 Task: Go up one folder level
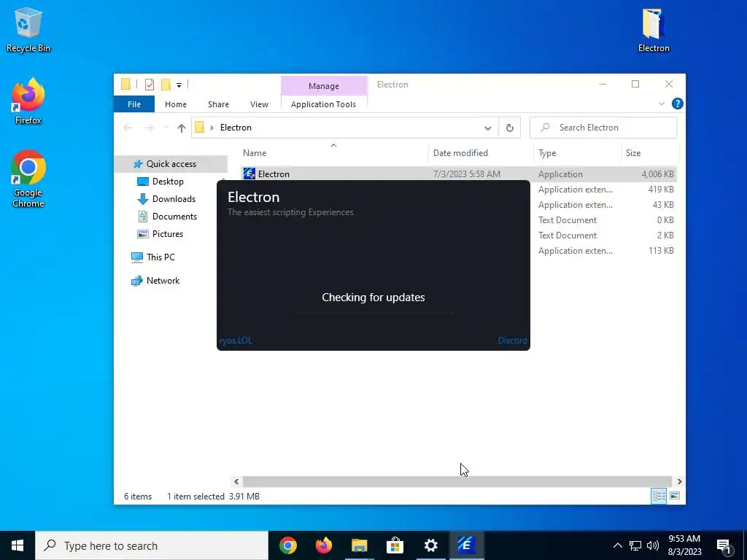click(x=182, y=128)
